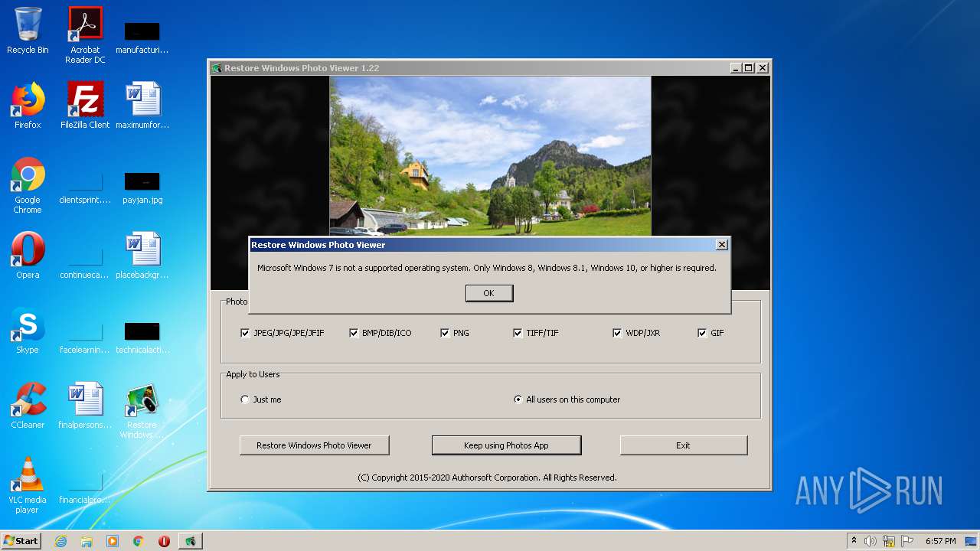The width and height of the screenshot is (980, 551).
Task: Open Action Center flag tray icon
Action: pos(907,541)
